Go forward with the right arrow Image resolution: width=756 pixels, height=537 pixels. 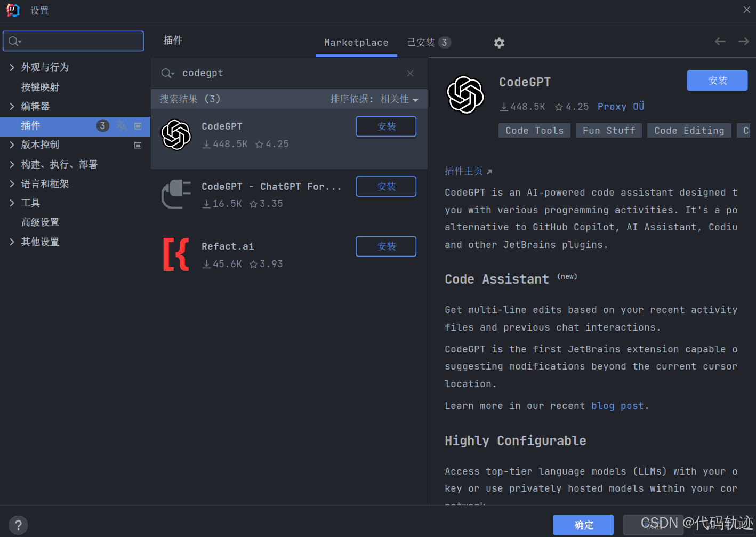744,42
